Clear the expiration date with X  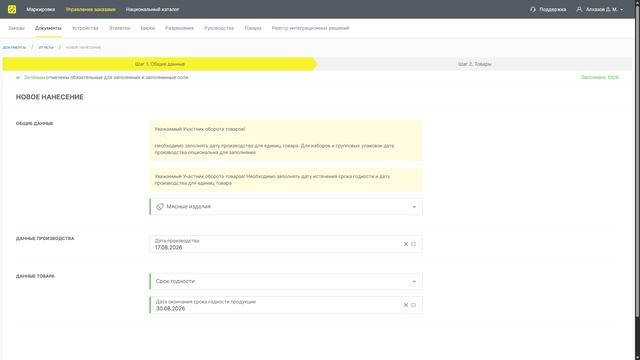(x=406, y=305)
